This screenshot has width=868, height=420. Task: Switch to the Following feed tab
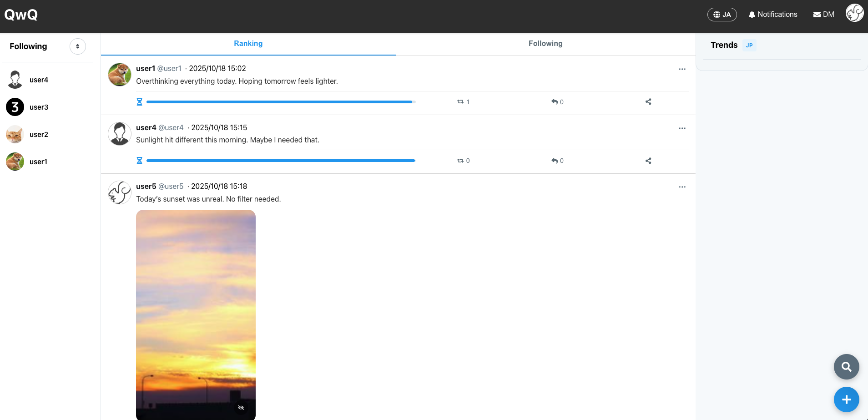(545, 44)
